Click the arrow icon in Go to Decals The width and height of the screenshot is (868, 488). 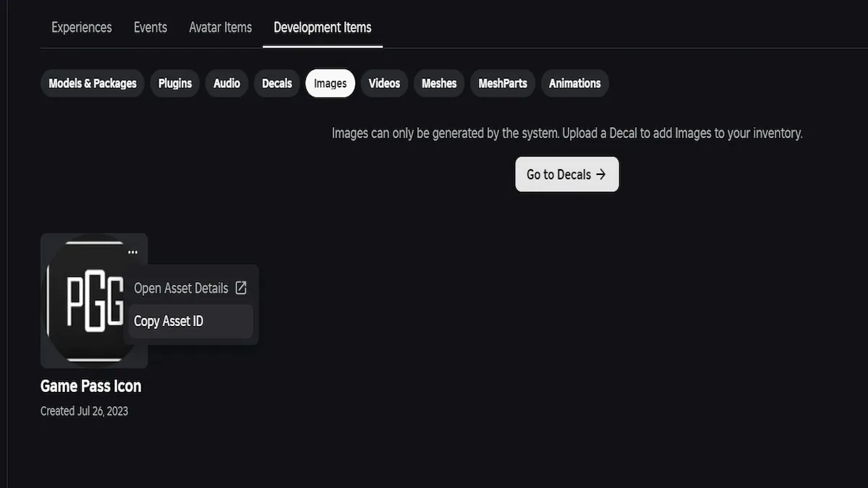click(x=600, y=174)
